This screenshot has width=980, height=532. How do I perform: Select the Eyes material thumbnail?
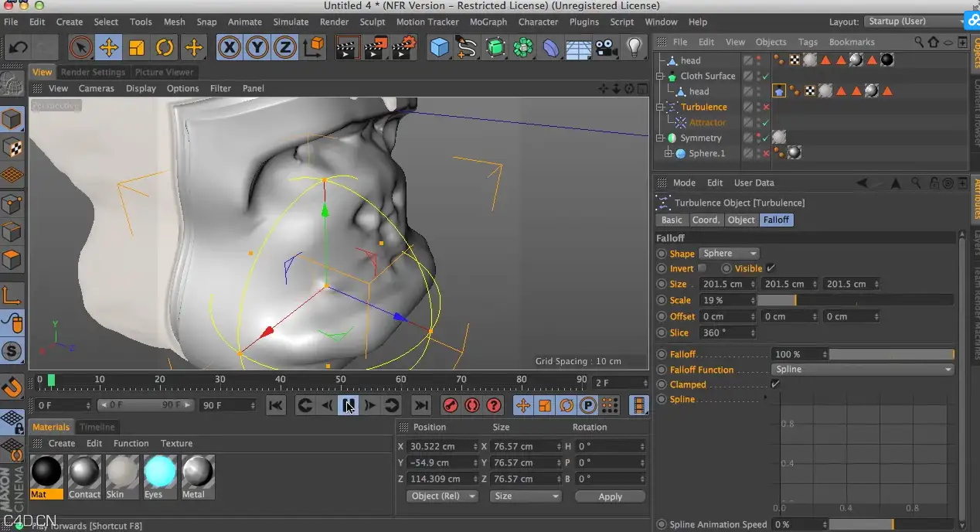click(161, 476)
